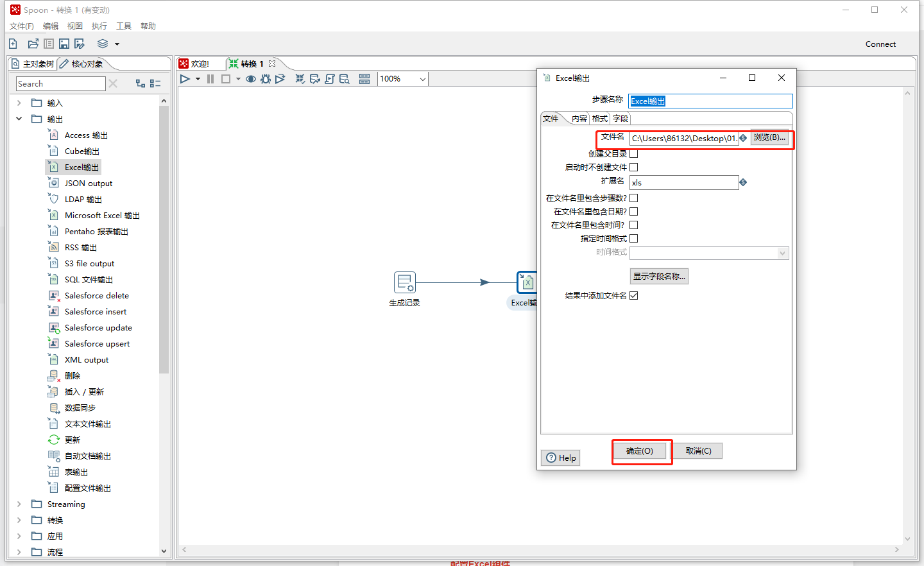Select the 生成记录 step on the canvas

coord(405,282)
